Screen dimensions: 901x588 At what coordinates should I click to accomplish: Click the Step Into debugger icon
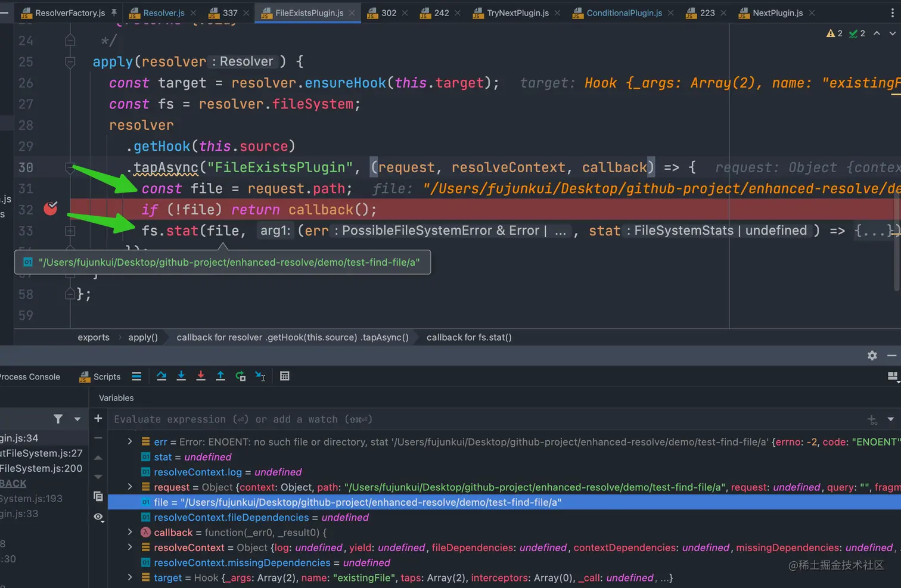[x=181, y=376]
